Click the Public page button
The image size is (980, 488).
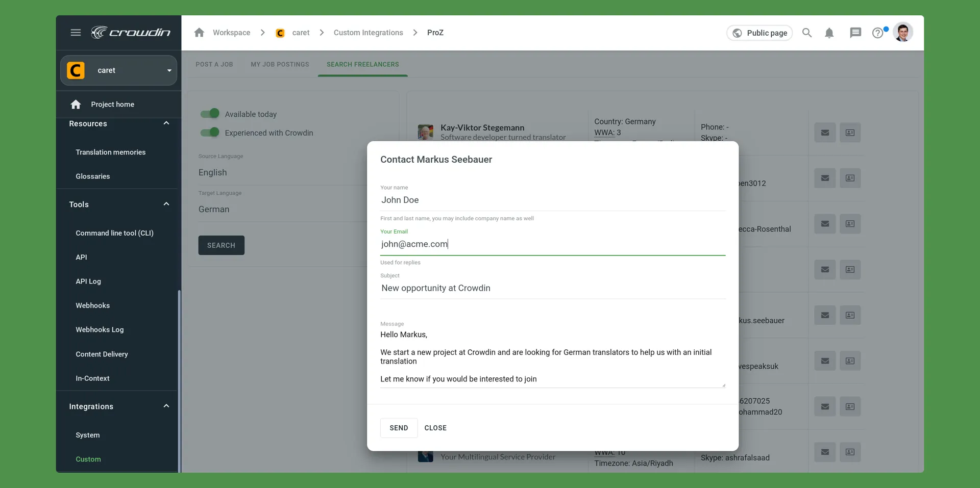click(x=759, y=33)
